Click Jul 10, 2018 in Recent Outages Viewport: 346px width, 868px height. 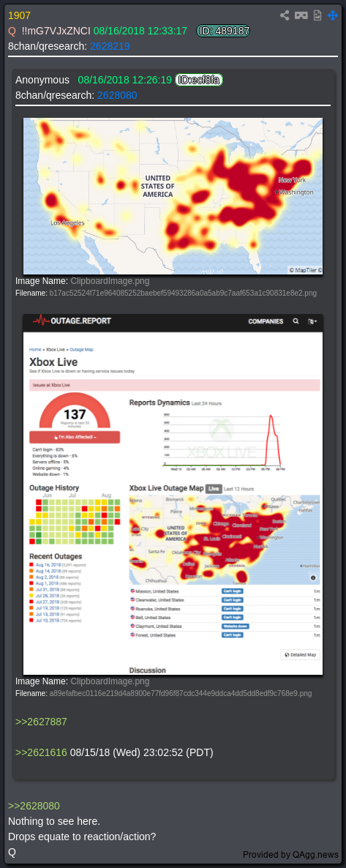47,621
